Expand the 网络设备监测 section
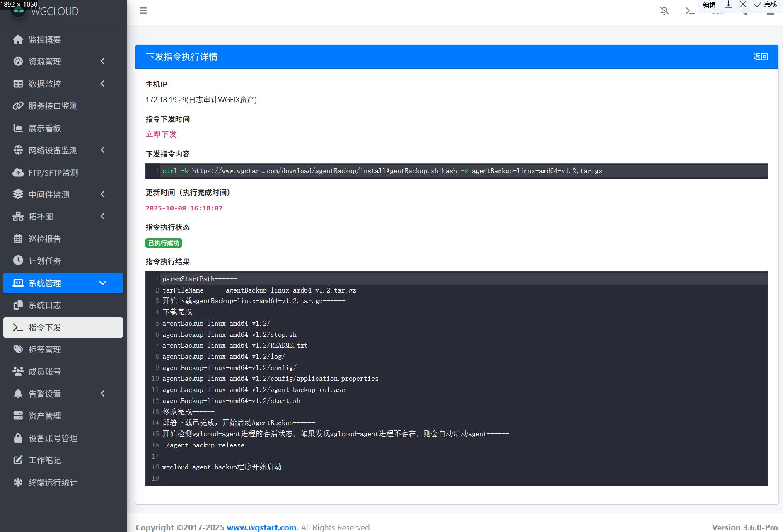Viewport: 783px width, 532px height. tap(63, 150)
